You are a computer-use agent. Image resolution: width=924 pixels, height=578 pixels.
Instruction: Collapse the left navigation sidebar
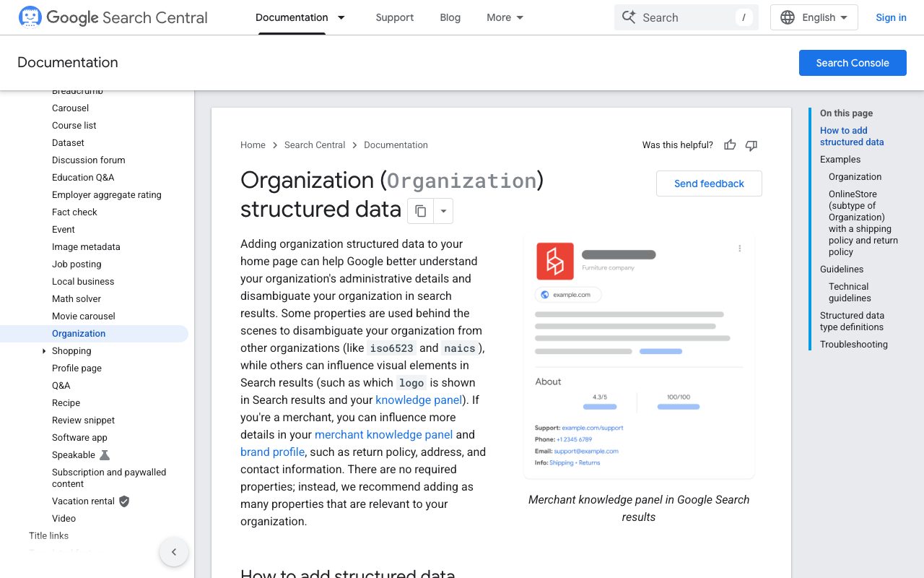click(174, 552)
